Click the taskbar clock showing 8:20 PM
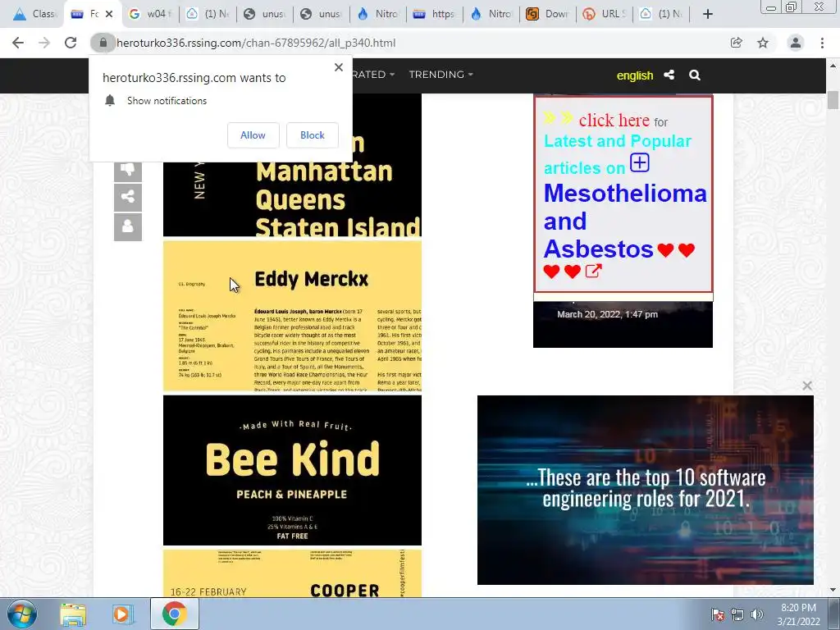This screenshot has width=840, height=630. coord(798,614)
